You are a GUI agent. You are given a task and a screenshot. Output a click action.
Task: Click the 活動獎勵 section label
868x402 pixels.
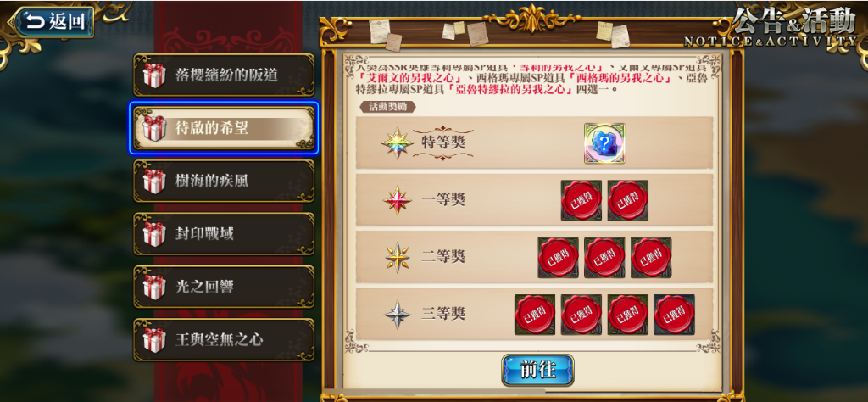click(x=387, y=106)
